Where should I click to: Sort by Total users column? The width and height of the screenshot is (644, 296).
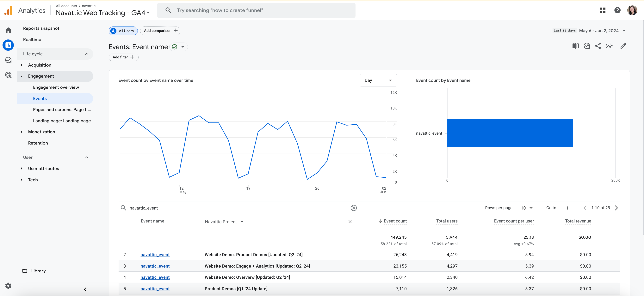point(447,221)
